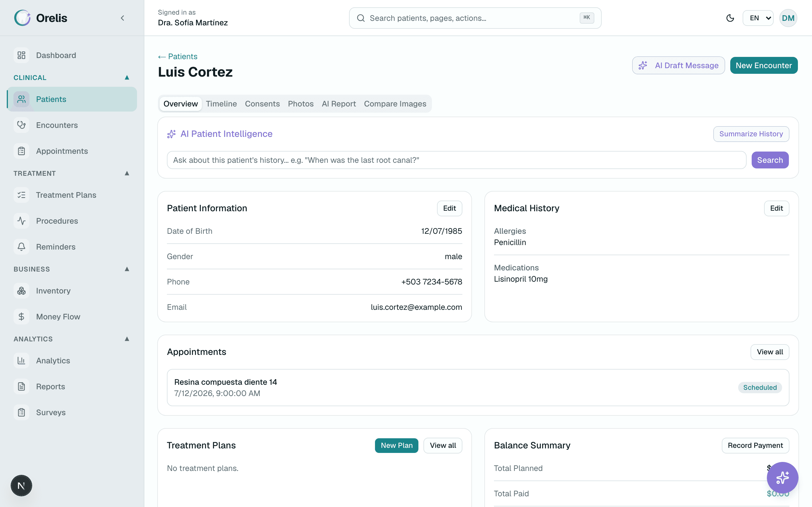This screenshot has width=812, height=507.
Task: Collapse the TREATMENT section arrow
Action: coord(127,173)
